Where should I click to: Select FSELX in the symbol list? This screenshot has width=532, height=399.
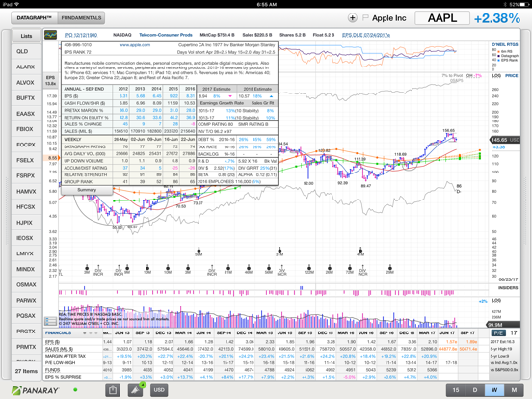point(26,160)
